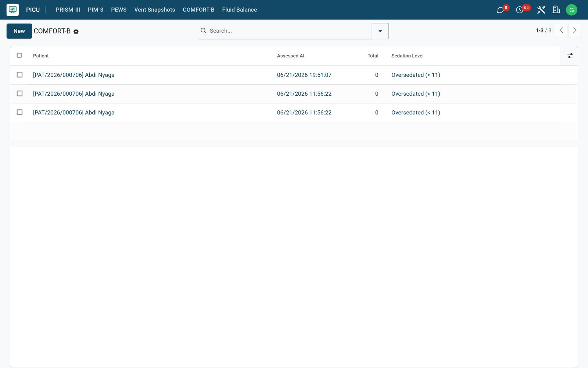Open the Fluid Balance menu
Viewport: 588px width, 368px height.
coord(240,10)
